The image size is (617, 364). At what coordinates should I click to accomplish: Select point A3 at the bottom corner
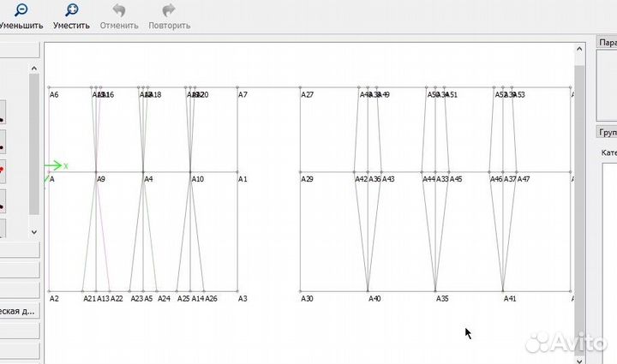coord(238,292)
